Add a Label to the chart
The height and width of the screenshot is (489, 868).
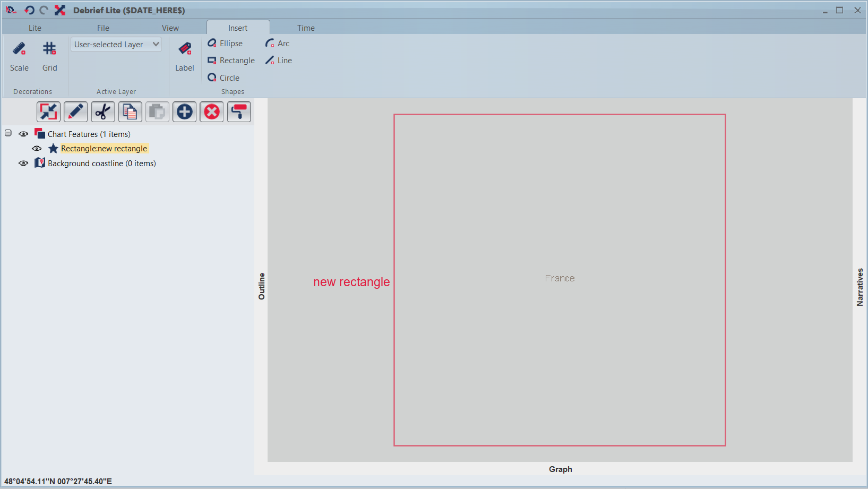coord(185,57)
